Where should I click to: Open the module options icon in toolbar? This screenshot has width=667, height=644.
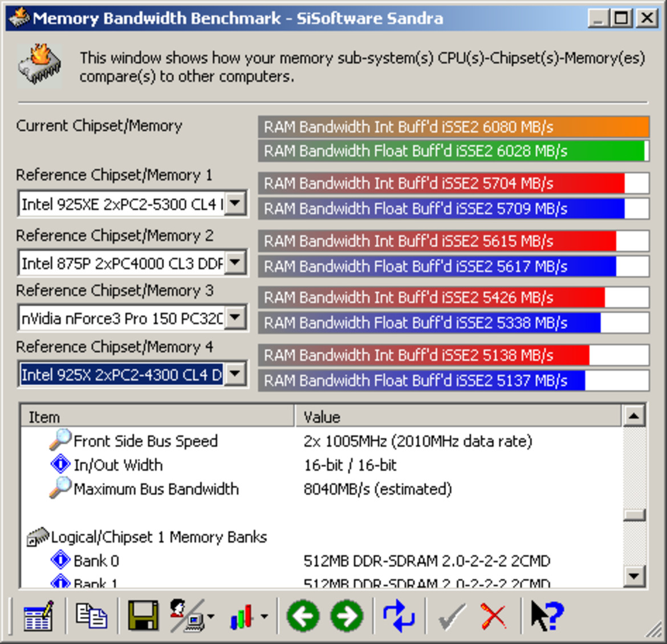click(38, 616)
